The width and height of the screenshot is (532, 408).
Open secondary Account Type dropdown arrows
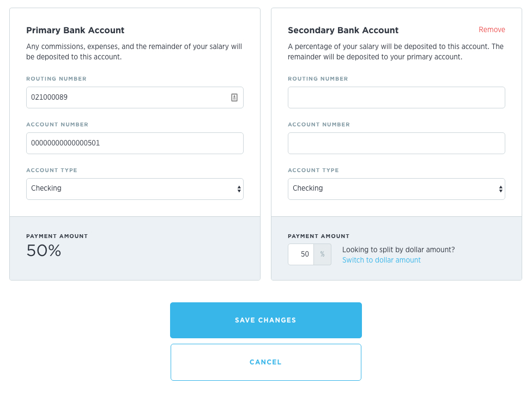[500, 189]
